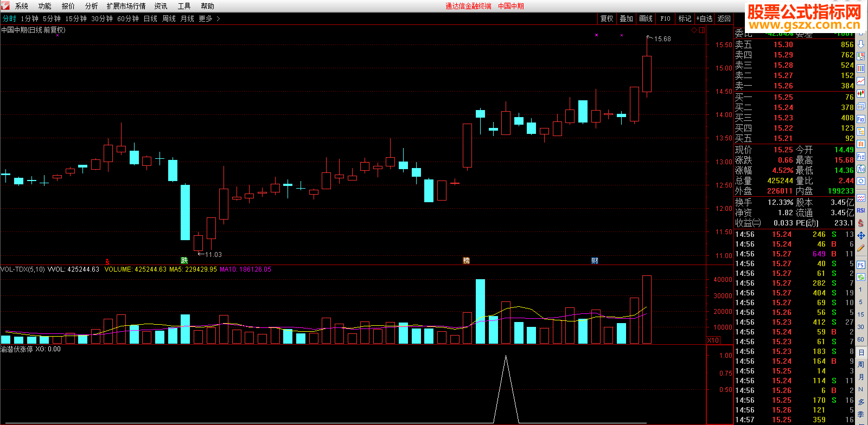The image size is (868, 425).
Task: Open the 帮助 menu
Action: (208, 6)
